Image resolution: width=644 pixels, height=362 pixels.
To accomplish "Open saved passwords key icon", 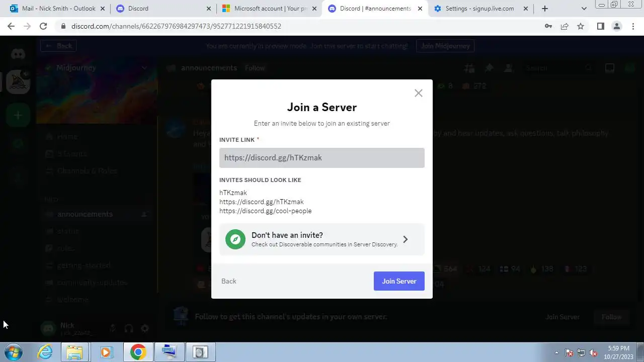I will pos(548,26).
